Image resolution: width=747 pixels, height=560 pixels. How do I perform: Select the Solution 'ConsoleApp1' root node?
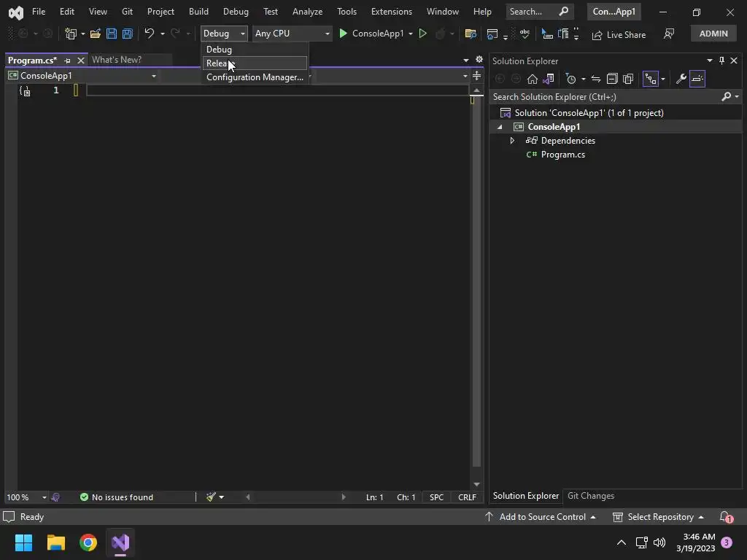point(589,113)
